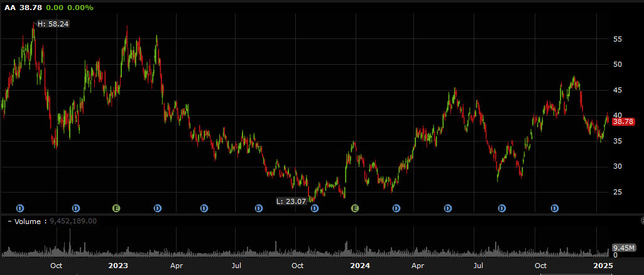Click the Apr label following 2023
Image resolution: width=644 pixels, height=275 pixels.
tap(177, 266)
